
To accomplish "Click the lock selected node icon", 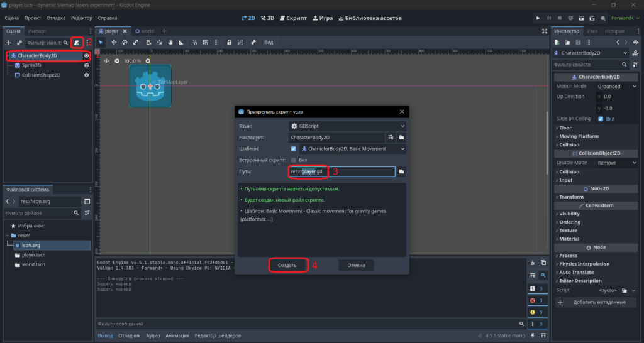I will 229,42.
